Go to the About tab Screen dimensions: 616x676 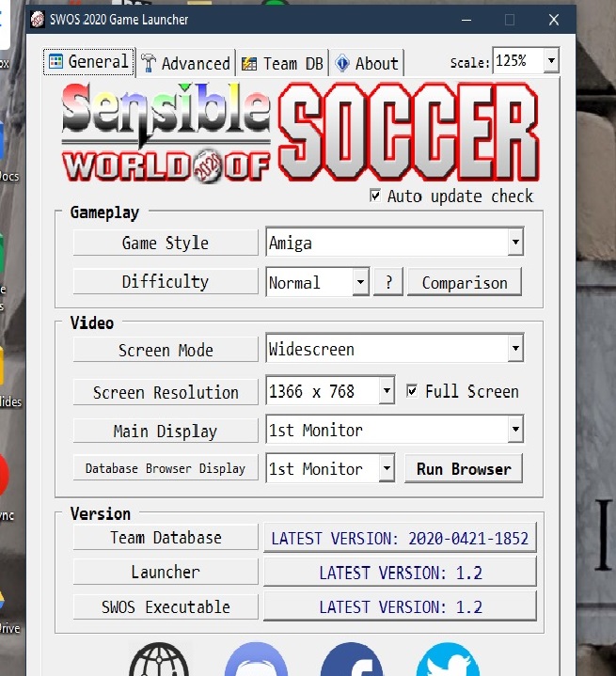click(x=367, y=63)
